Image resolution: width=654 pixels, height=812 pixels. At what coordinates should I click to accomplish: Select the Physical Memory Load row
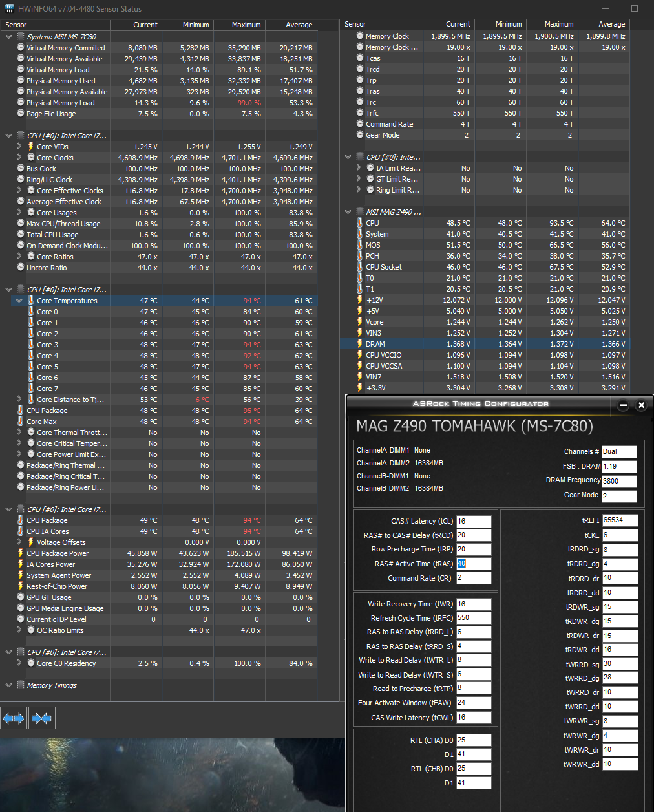159,103
